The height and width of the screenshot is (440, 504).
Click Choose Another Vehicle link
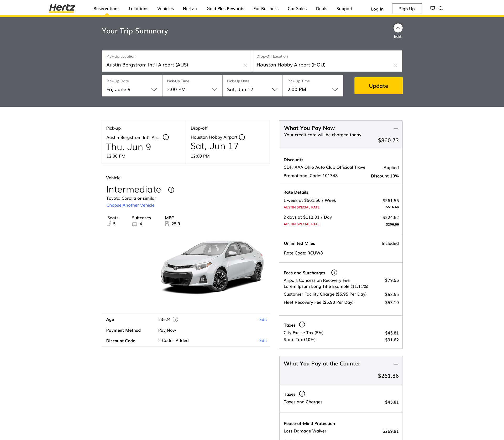(130, 205)
